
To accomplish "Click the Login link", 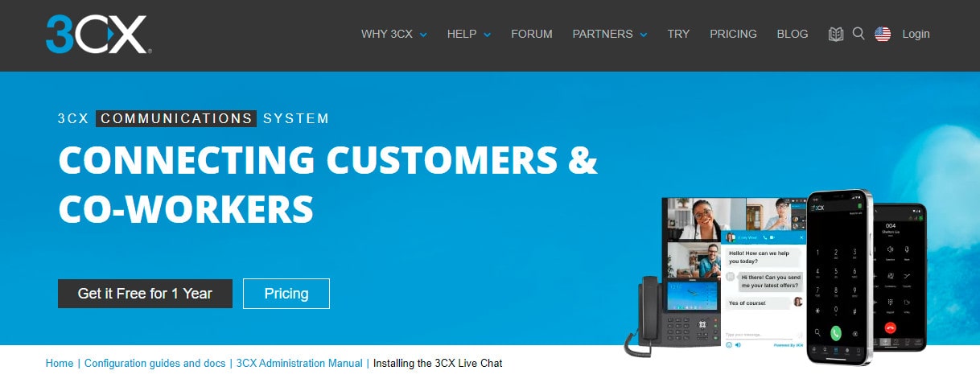I will click(916, 34).
